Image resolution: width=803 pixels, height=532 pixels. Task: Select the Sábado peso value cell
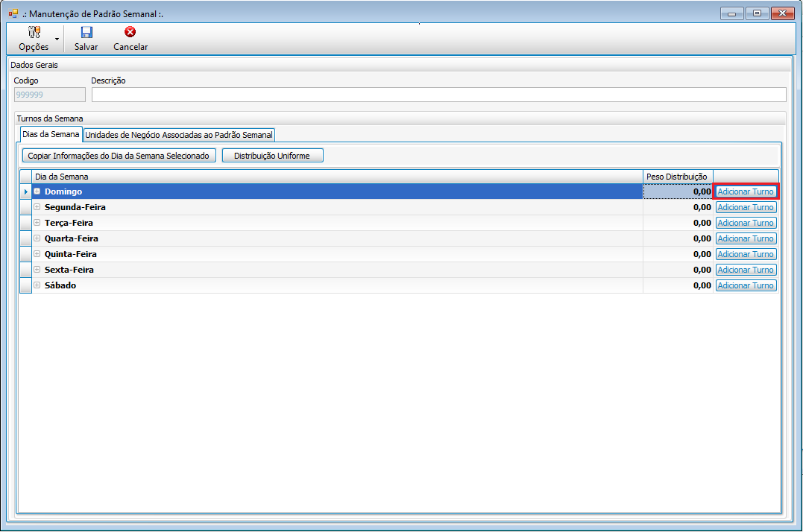coord(678,285)
